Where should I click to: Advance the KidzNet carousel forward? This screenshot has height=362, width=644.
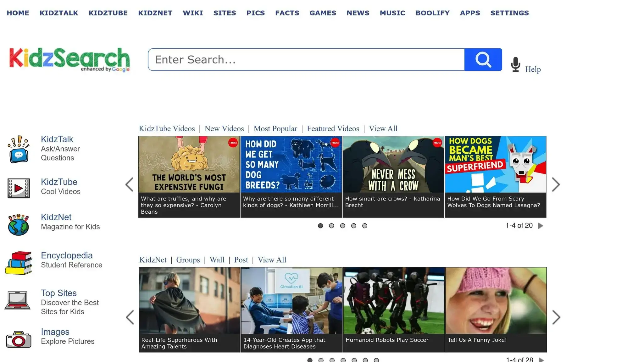pos(556,317)
